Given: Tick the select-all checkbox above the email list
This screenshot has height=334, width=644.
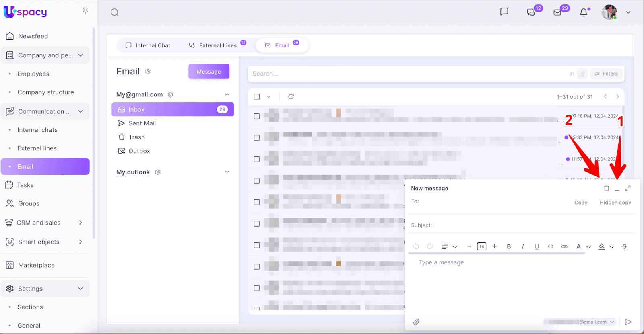Looking at the screenshot, I should pos(257,97).
